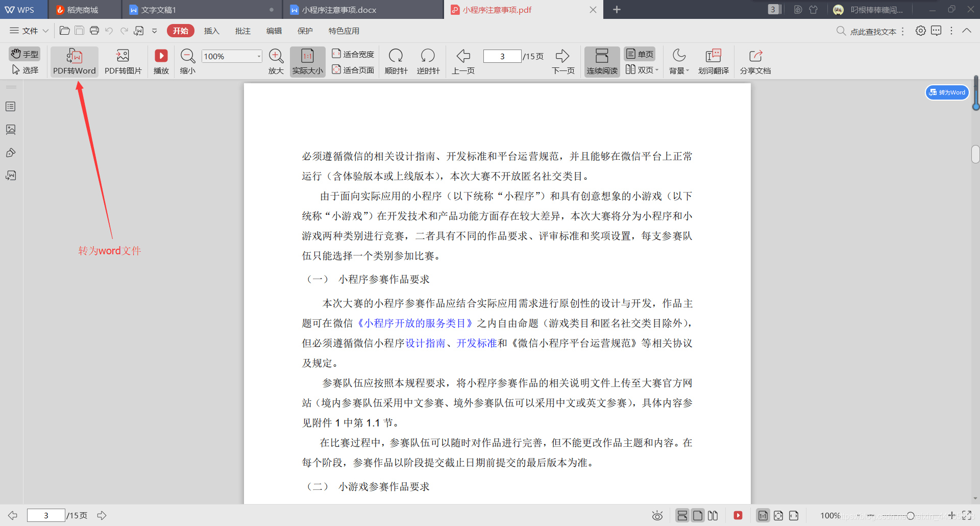Screen dimensions: 980x526
Task: Collapse the ribbon with the top-right chevron
Action: tap(967, 31)
